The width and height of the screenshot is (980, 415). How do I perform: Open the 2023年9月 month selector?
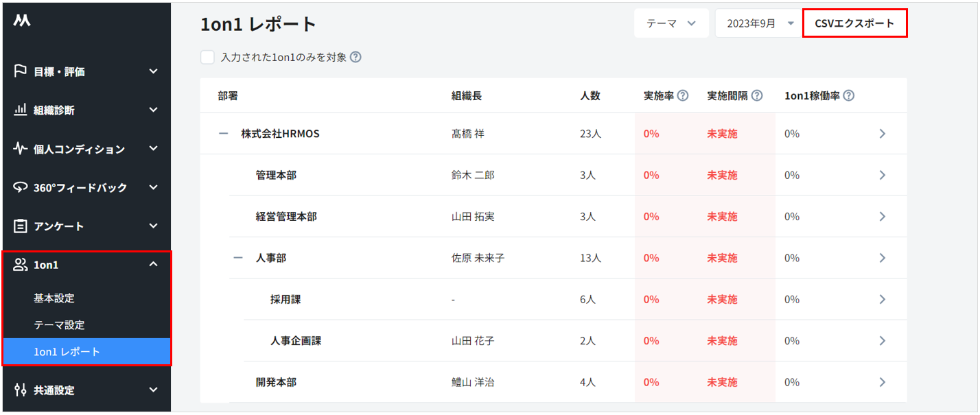tap(759, 23)
